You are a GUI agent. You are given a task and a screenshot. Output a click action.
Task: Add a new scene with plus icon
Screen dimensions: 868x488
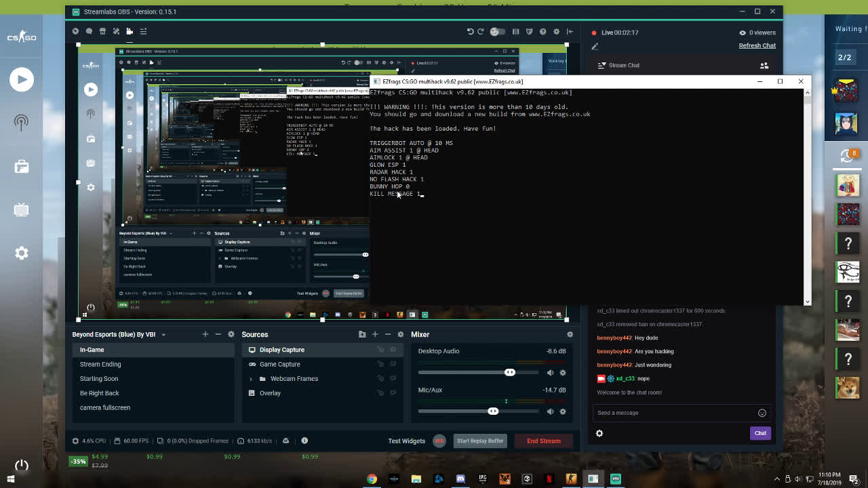pyautogui.click(x=205, y=334)
